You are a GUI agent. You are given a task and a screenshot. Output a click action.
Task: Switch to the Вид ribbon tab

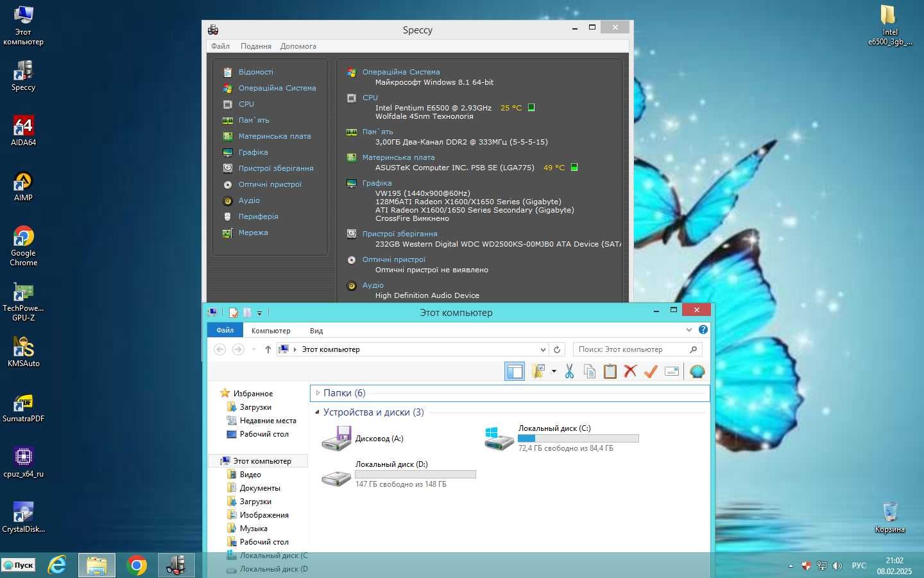316,331
